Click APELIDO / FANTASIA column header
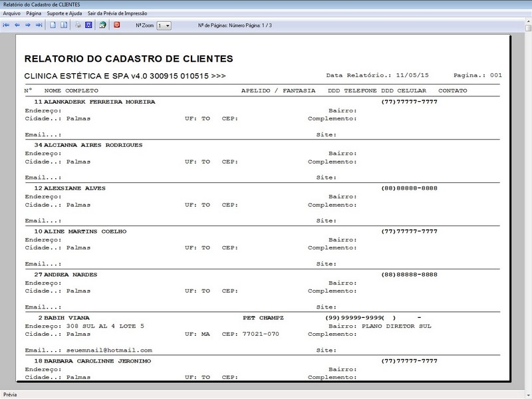 [278, 90]
